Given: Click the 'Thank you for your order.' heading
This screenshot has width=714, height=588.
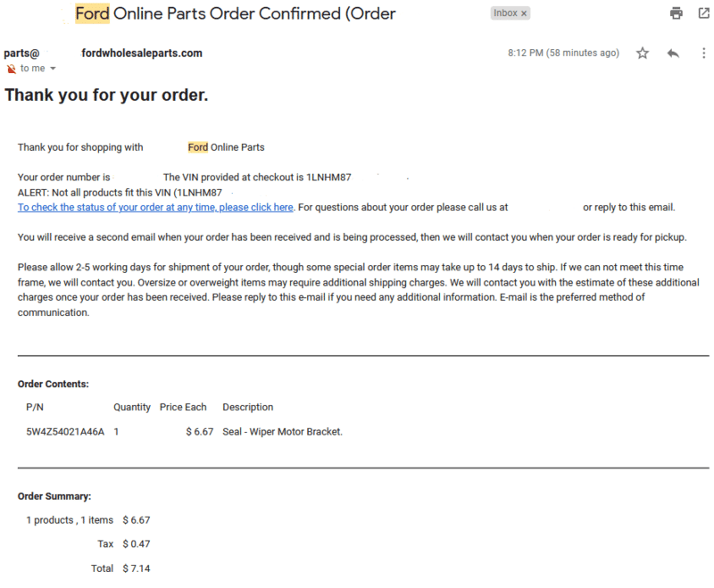Looking at the screenshot, I should [106, 95].
